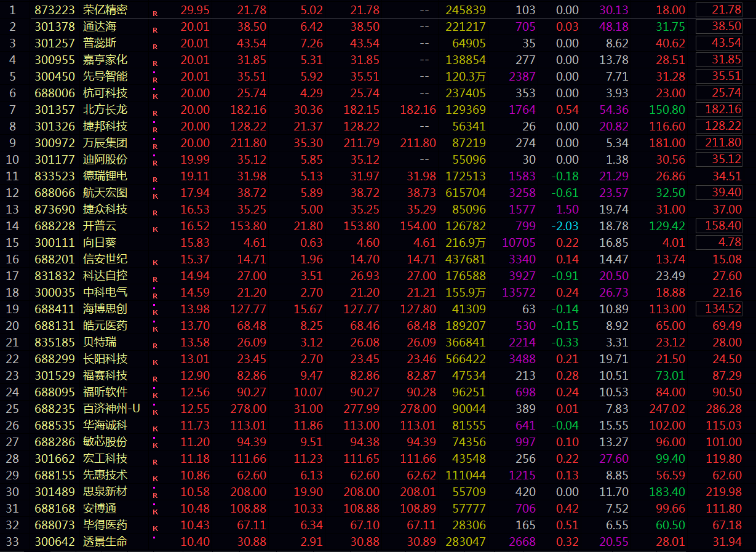Viewport: 756px width, 552px height.
Task: Click boxed high price 158.40
Action: (x=719, y=226)
